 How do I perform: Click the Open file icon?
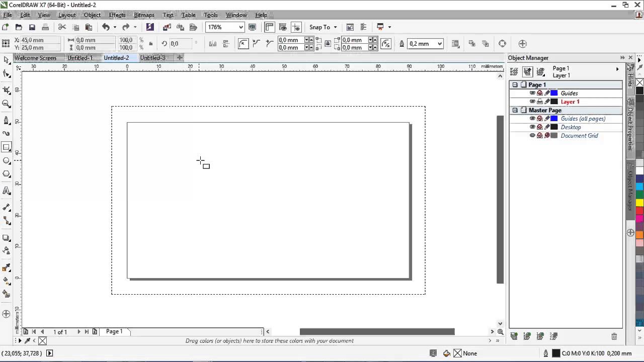[x=19, y=27]
